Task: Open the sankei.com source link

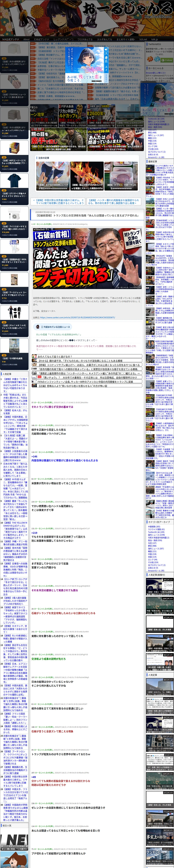Action: (x=78, y=317)
